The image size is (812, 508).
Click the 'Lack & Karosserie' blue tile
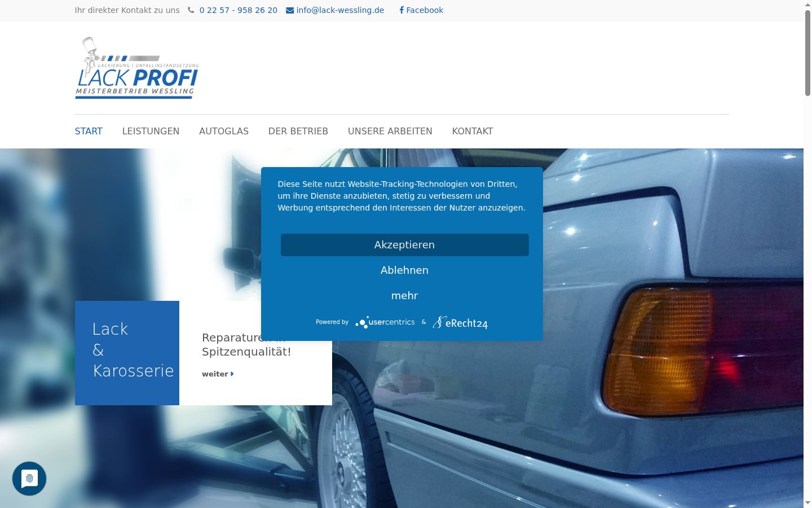click(127, 353)
